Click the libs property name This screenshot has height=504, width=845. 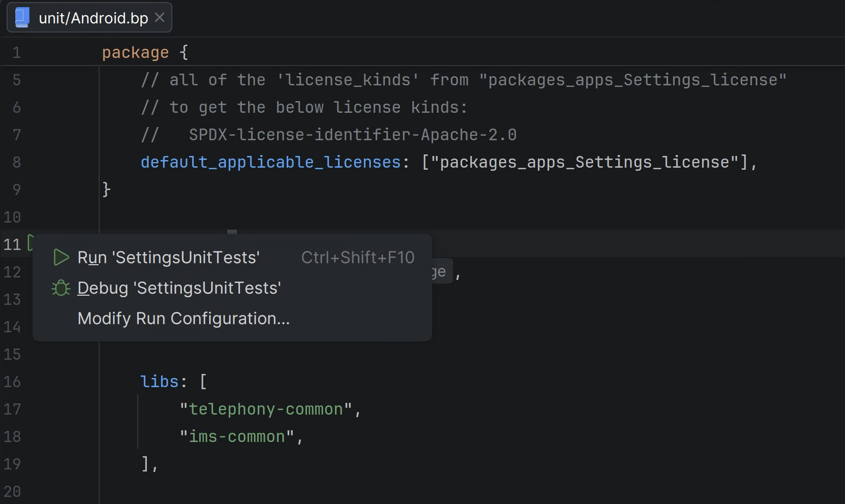pyautogui.click(x=159, y=382)
